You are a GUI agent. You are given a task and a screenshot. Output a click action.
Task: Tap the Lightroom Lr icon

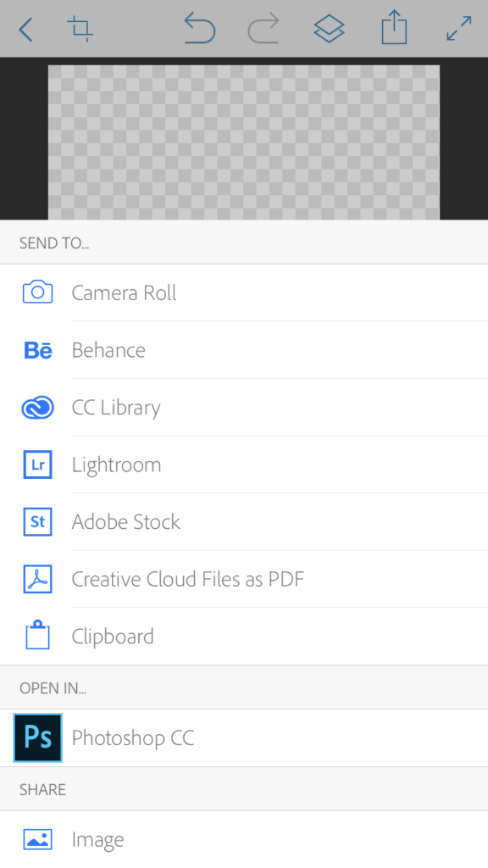[x=37, y=465]
